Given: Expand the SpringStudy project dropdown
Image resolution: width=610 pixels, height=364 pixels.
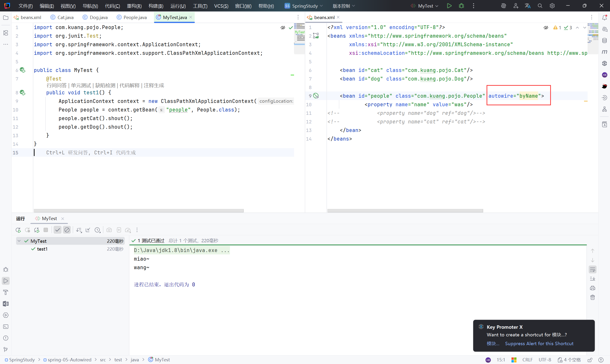Looking at the screenshot, I should point(304,6).
